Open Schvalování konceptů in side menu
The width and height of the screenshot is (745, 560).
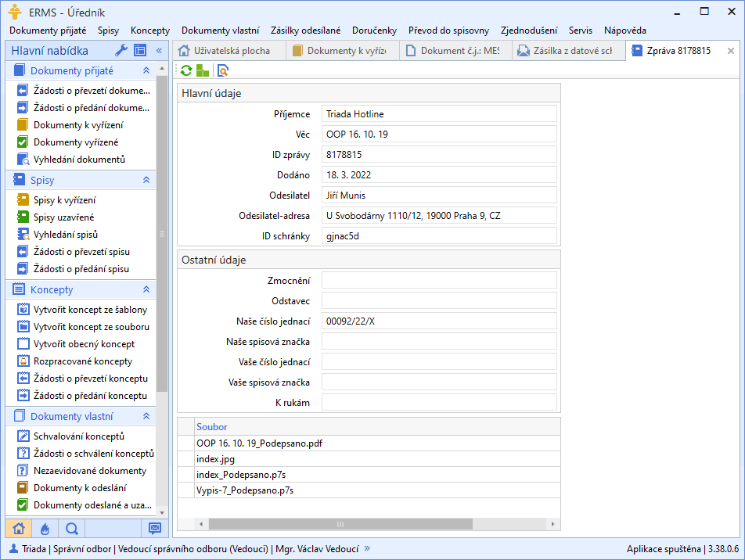pos(79,436)
